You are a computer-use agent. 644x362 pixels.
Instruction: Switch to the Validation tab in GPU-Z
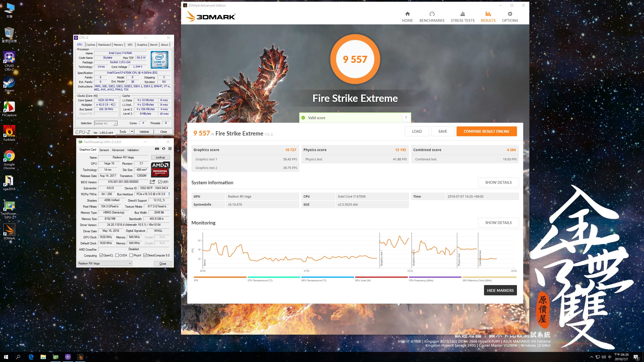(133, 150)
